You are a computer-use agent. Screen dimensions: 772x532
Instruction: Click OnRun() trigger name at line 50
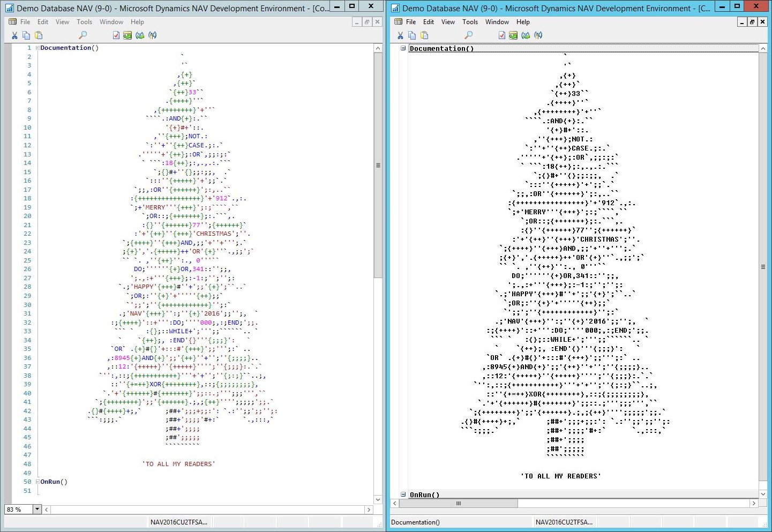pyautogui.click(x=54, y=482)
